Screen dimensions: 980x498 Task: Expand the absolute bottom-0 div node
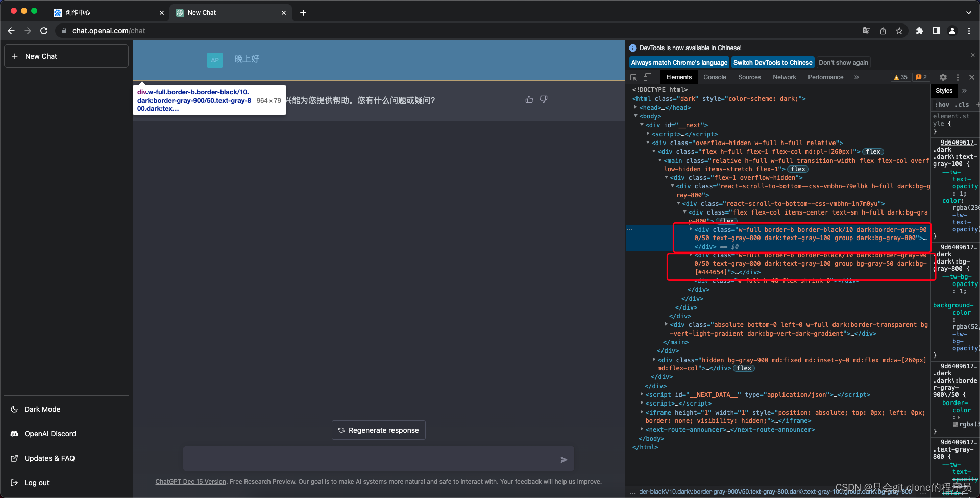666,324
